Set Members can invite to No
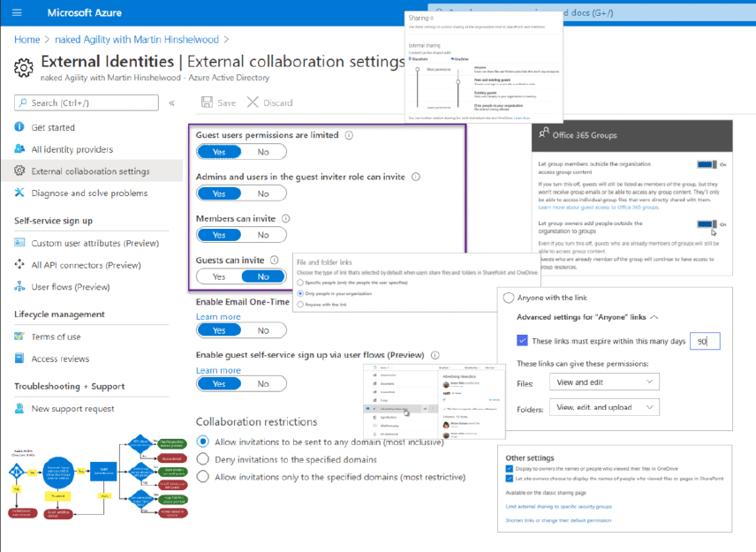The image size is (756, 552). pos(263,235)
